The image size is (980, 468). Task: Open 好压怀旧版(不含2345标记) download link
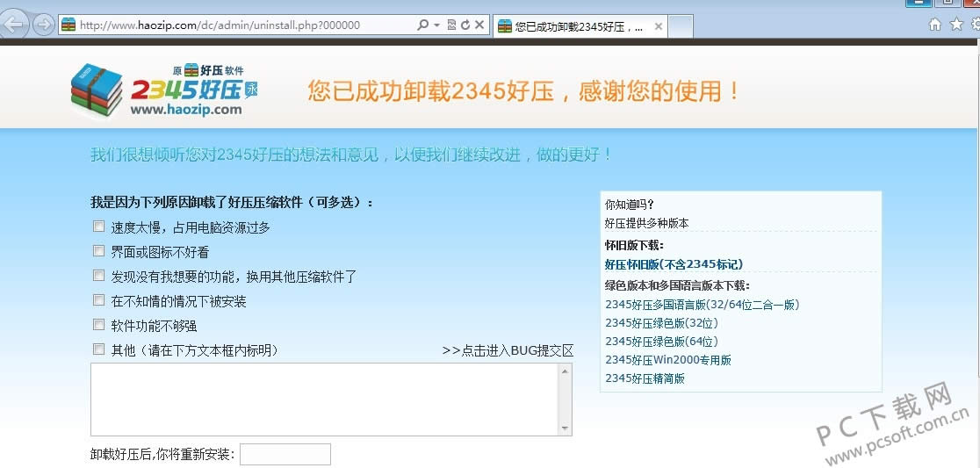coord(674,264)
